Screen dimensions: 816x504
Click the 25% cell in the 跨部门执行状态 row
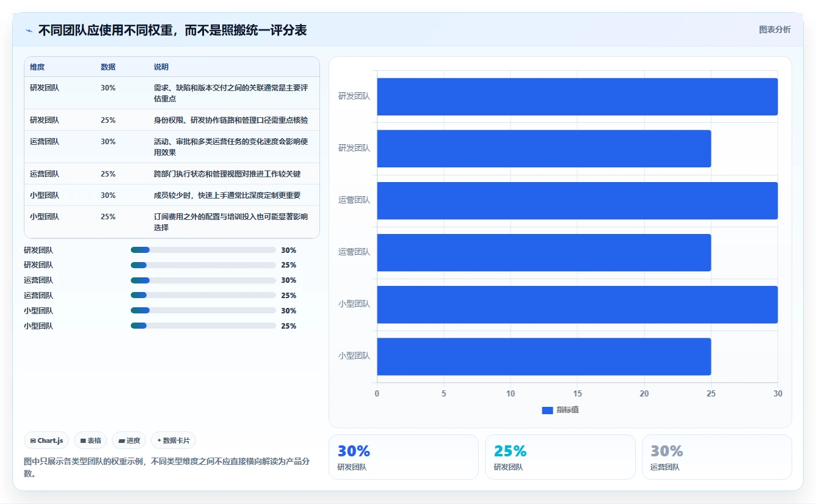tap(108, 174)
